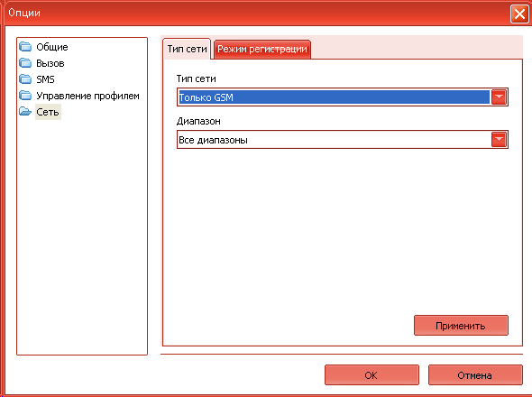The image size is (532, 397).
Task: Select the Тип сети tab
Action: [x=187, y=49]
